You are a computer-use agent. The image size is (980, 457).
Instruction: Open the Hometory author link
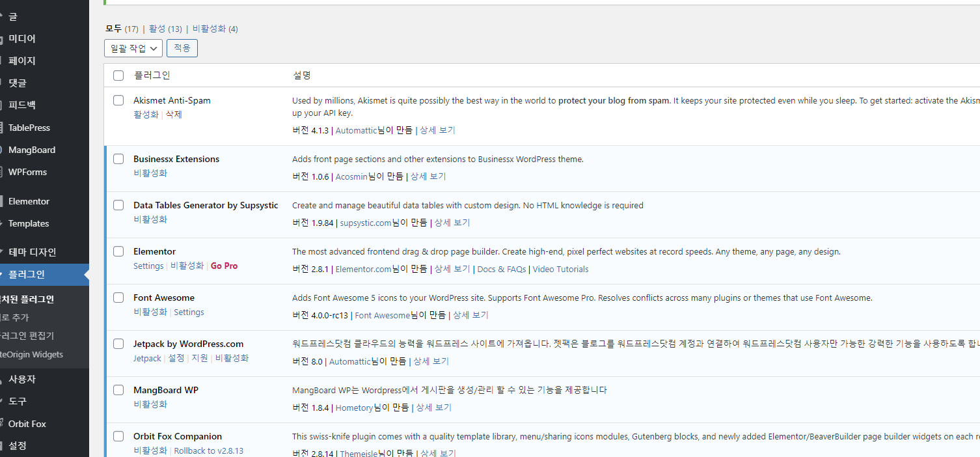pos(354,408)
